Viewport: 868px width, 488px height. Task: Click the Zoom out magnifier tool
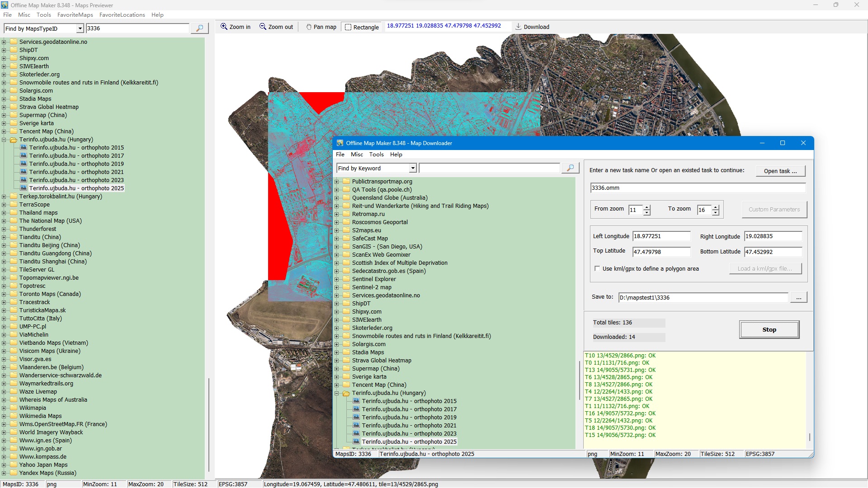(276, 27)
